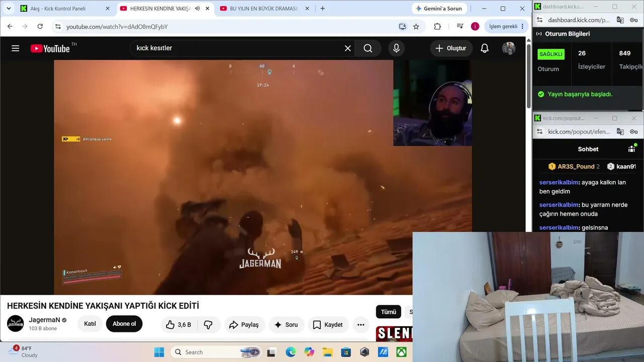Bookmark this page with the star
Image resolution: width=644 pixels, height=362 pixels.
pos(416,27)
